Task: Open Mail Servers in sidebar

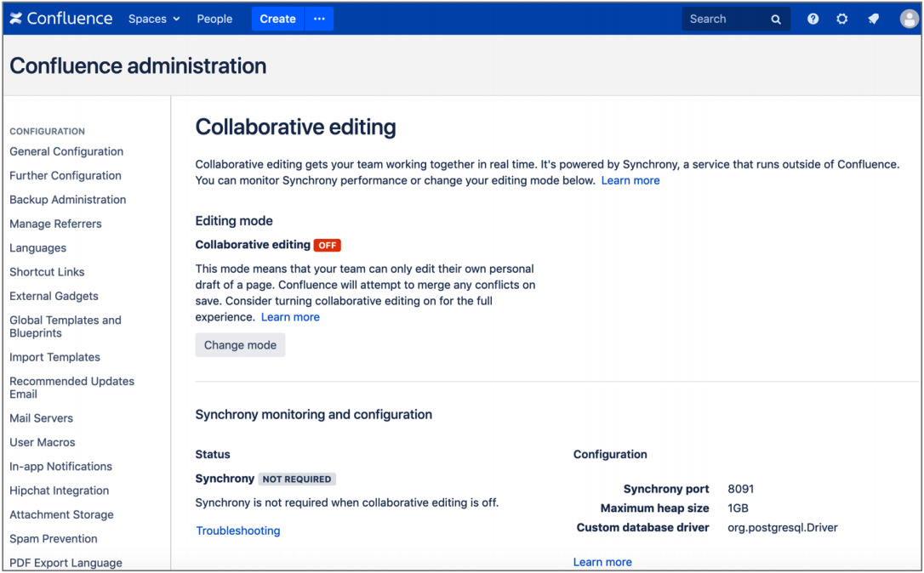Action: point(41,418)
